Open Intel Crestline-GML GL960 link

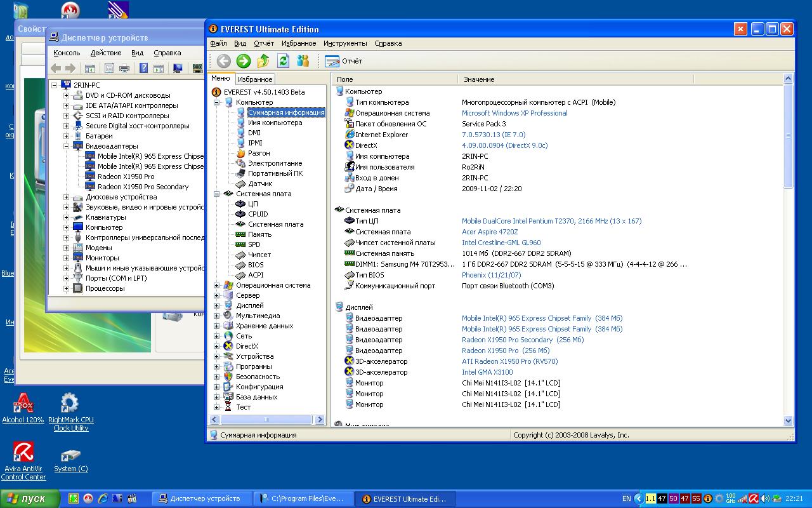click(x=501, y=243)
